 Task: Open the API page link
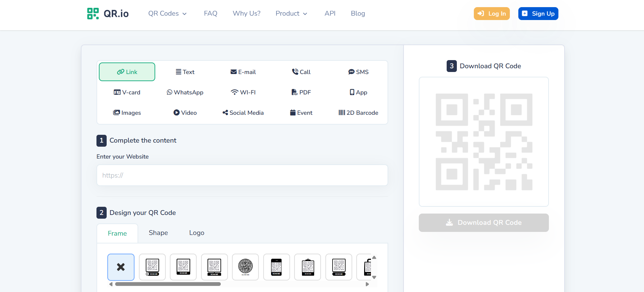coord(330,14)
